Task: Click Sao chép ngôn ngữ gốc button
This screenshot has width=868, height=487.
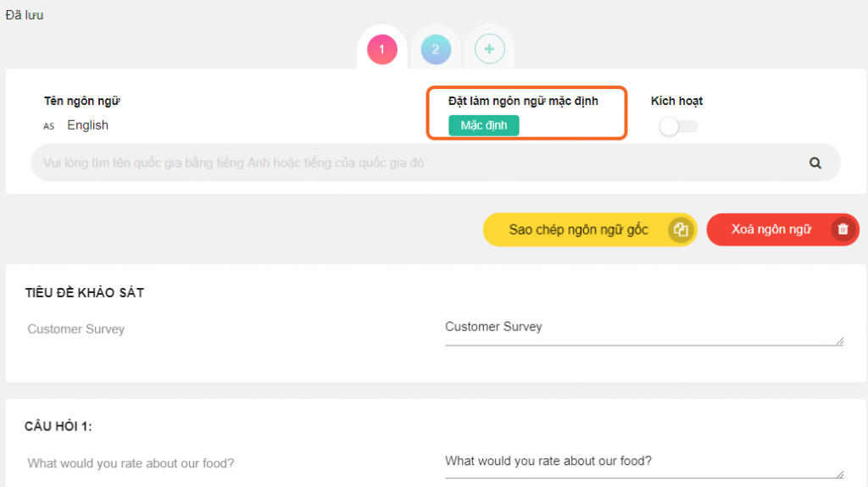Action: 590,230
